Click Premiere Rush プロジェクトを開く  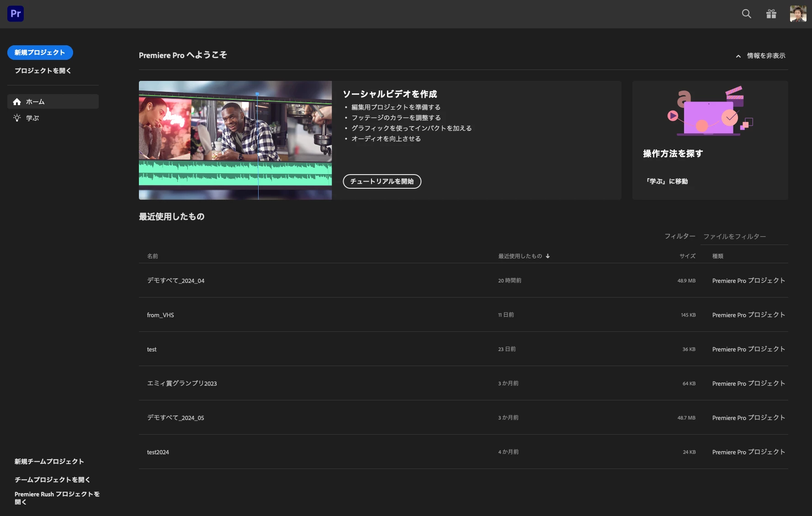pos(57,498)
